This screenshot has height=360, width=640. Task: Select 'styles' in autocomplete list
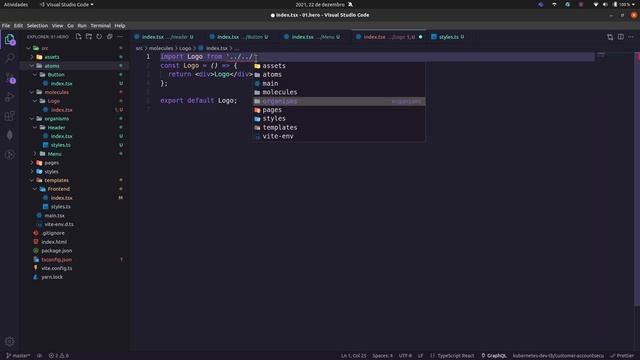coord(339,119)
